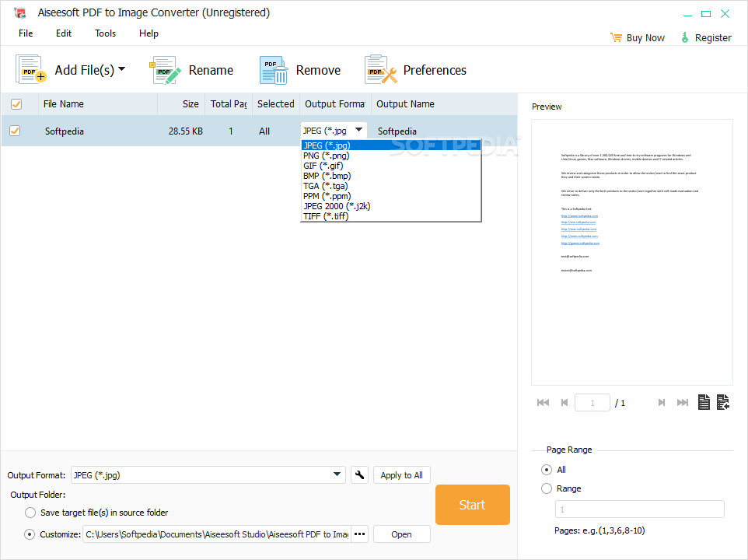Click the output folder path field
This screenshot has width=748, height=560.
[x=217, y=534]
